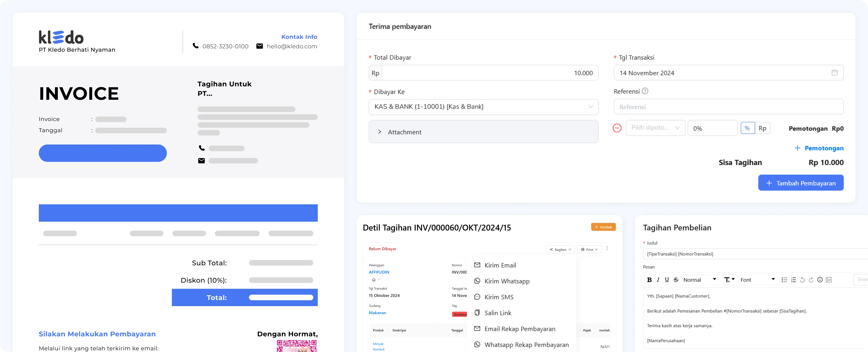Open the calendar icon for Tgl Transaksi
The width and height of the screenshot is (868, 352).
[834, 73]
